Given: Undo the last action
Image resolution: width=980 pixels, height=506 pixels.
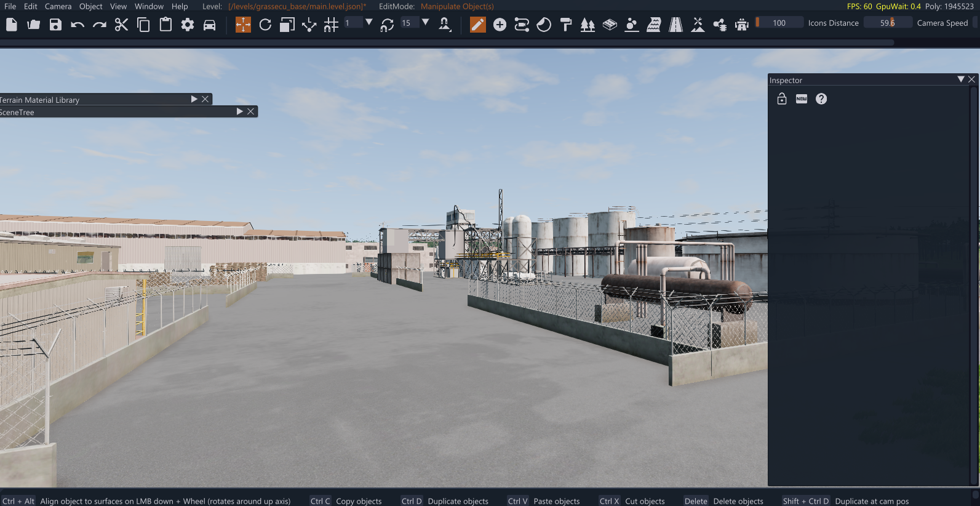Looking at the screenshot, I should click(78, 25).
